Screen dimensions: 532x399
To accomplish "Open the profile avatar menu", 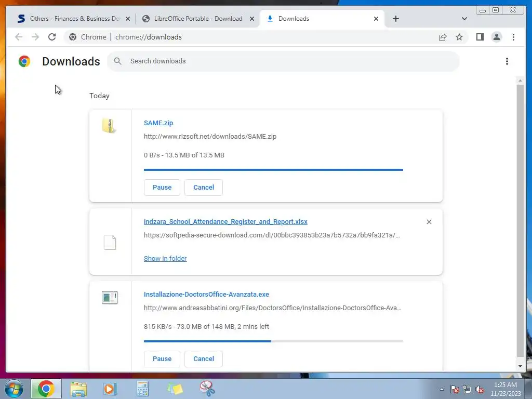I will 496,37.
